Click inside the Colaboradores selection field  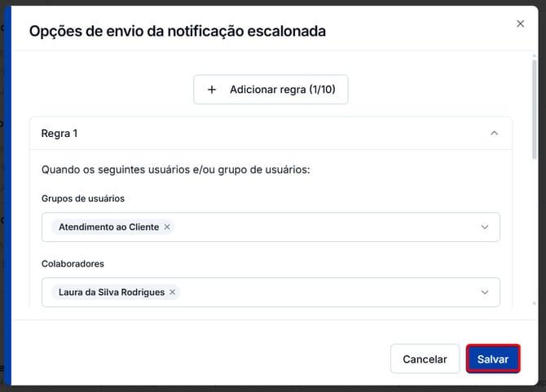271,292
